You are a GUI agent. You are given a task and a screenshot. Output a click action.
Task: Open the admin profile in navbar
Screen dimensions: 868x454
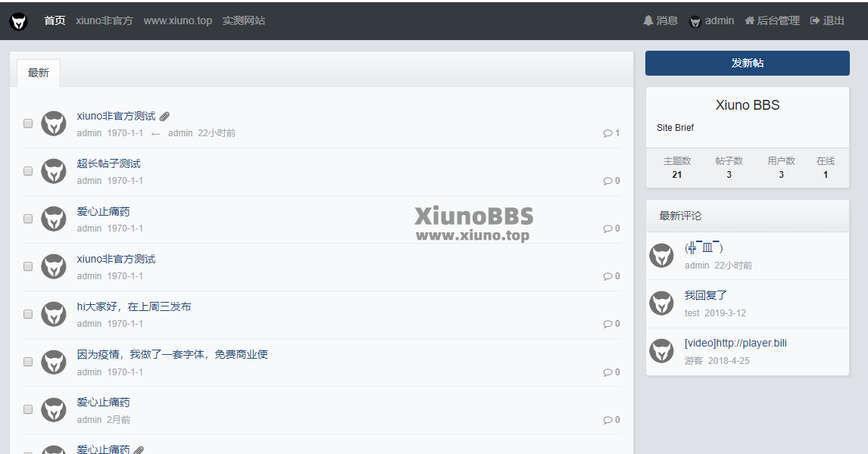coord(711,21)
